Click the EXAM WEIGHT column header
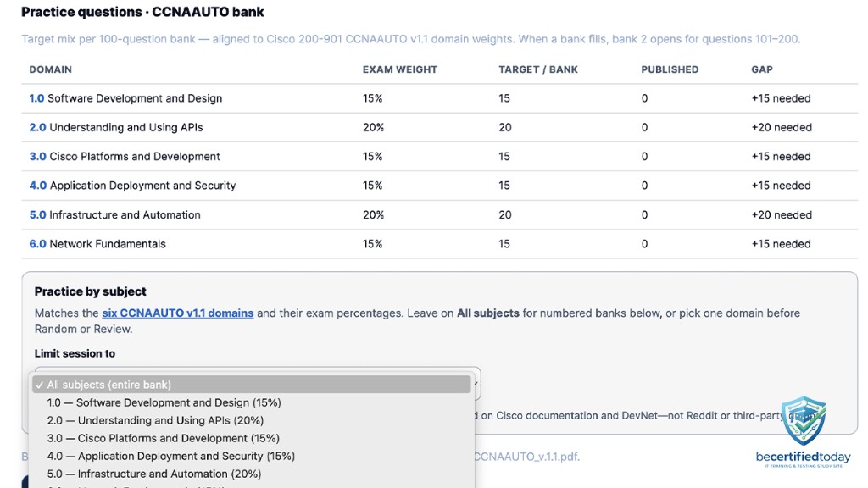868x488 pixels. click(x=400, y=69)
